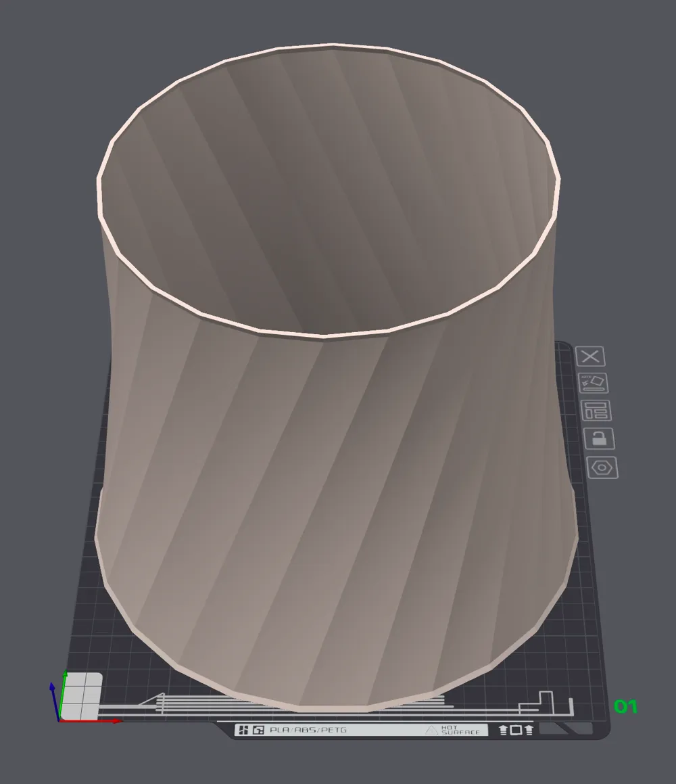This screenshot has width=676, height=784.
Task: Select the green plate number 01
Action: pyautogui.click(x=625, y=706)
